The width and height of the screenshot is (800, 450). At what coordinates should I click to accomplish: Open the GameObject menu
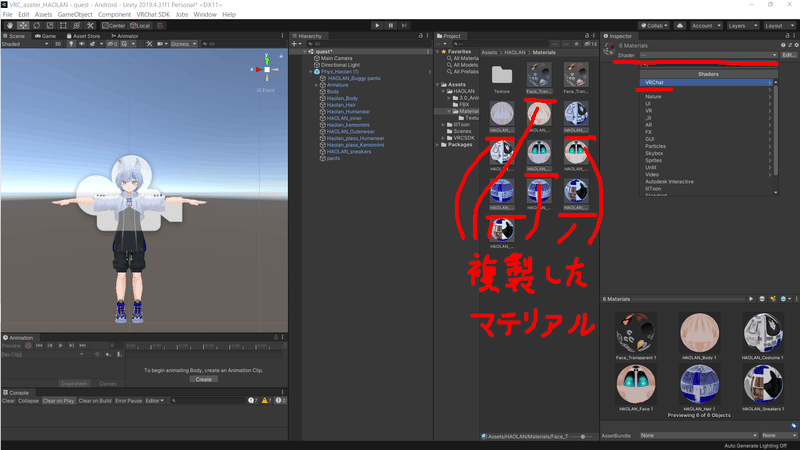point(75,14)
